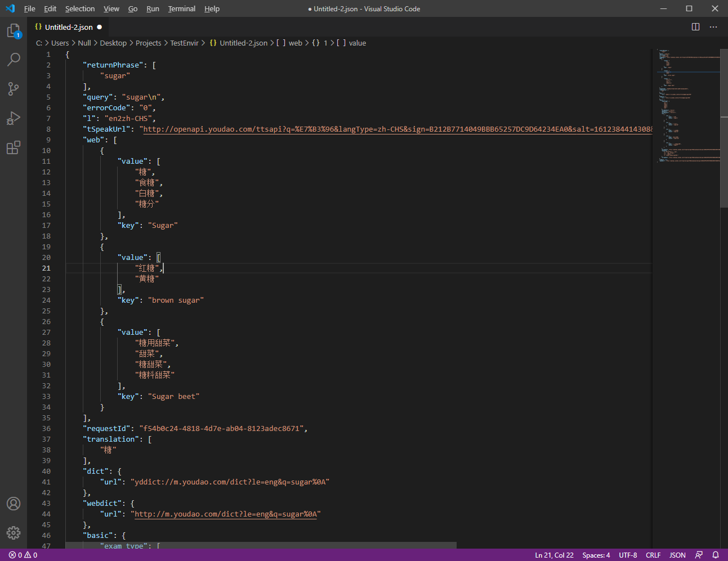Screen dimensions: 728x561
Task: Open the Help menu
Action: coord(212,8)
